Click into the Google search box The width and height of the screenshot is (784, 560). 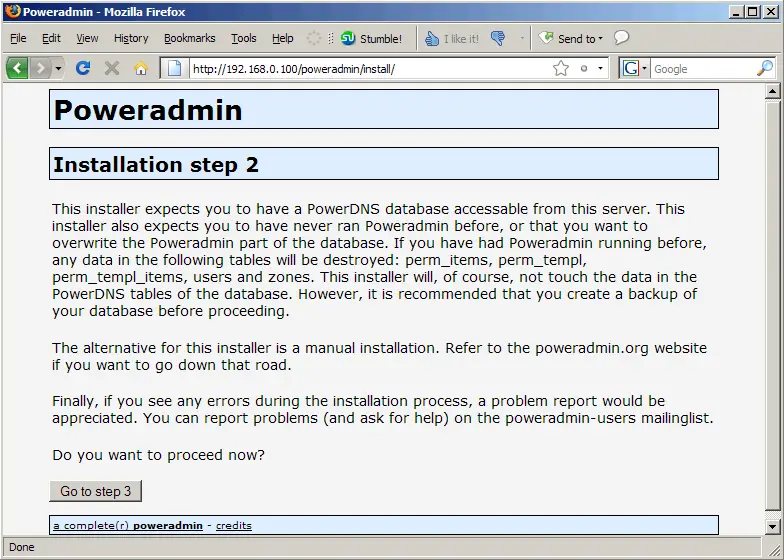[702, 68]
